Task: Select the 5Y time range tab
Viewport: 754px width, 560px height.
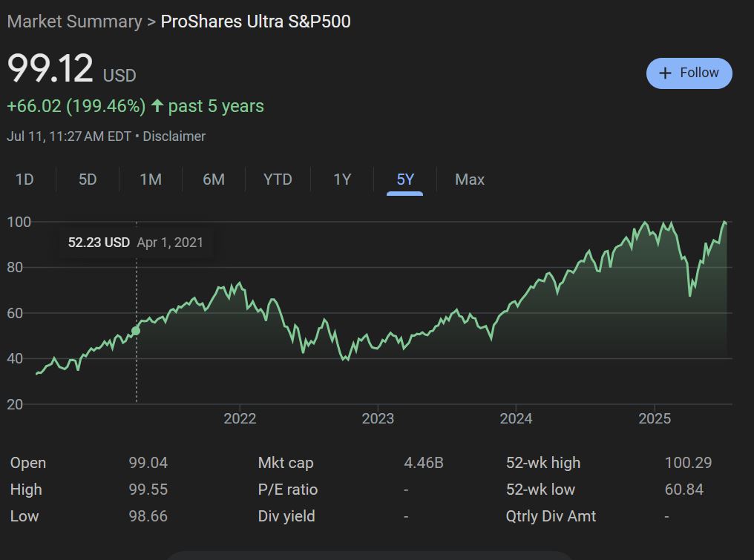Action: coord(405,179)
